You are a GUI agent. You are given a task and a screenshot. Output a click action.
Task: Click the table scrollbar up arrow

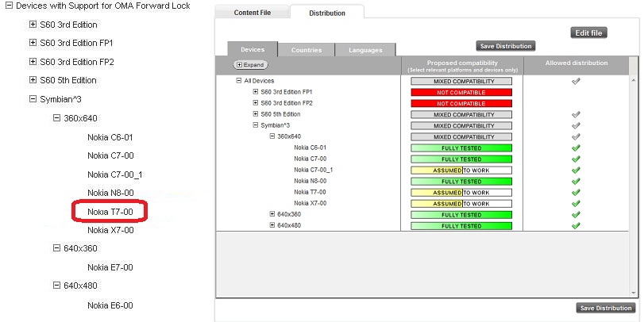coord(633,80)
